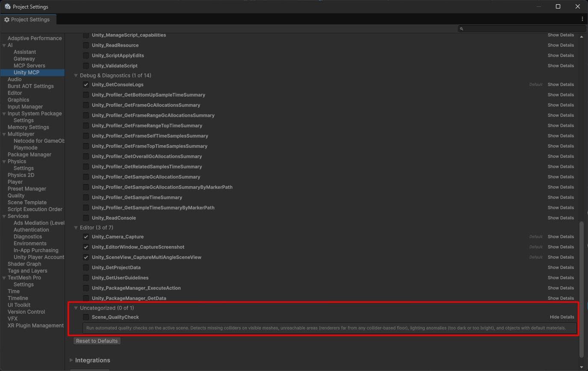Switch to the Project Settings tab

point(28,20)
